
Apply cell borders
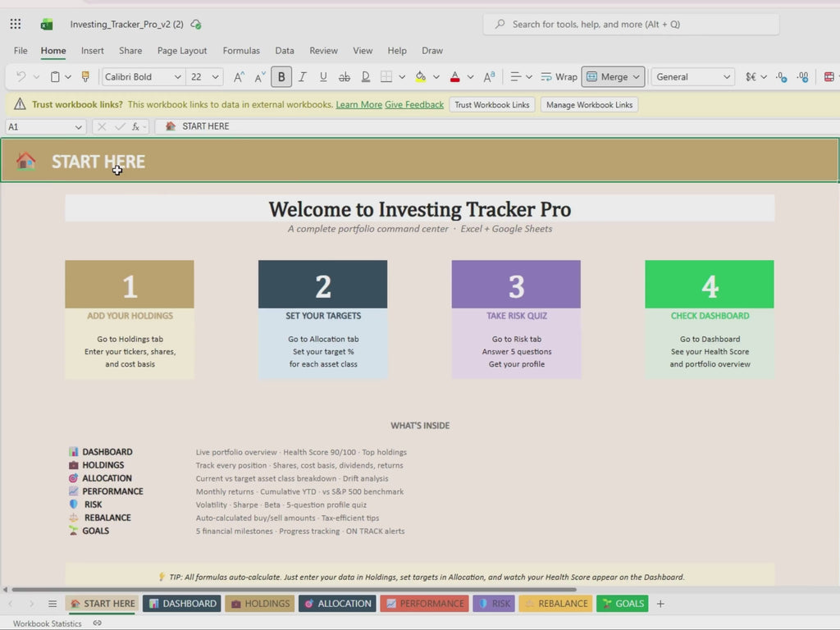coord(386,76)
